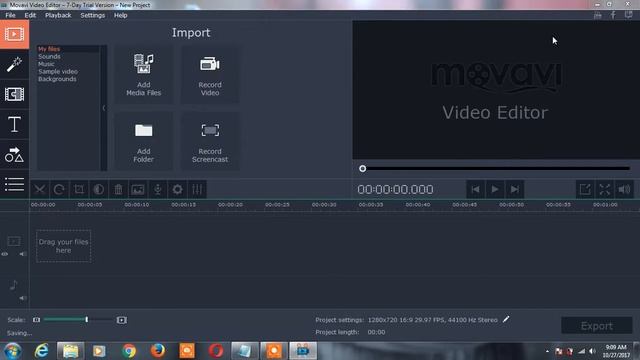Viewport: 640px width, 360px height.
Task: Skip to previous frame
Action: 475,189
